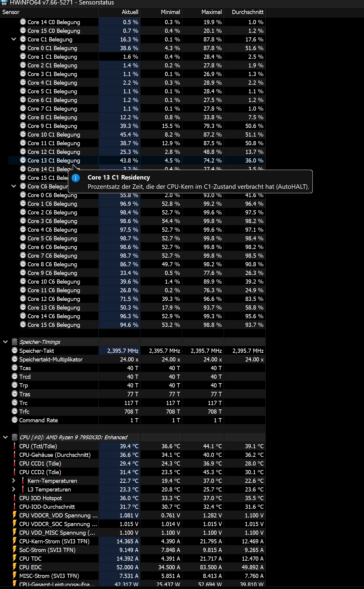364x589 pixels.
Task: Click the lightning icon of CPU TDC
Action: (15, 558)
